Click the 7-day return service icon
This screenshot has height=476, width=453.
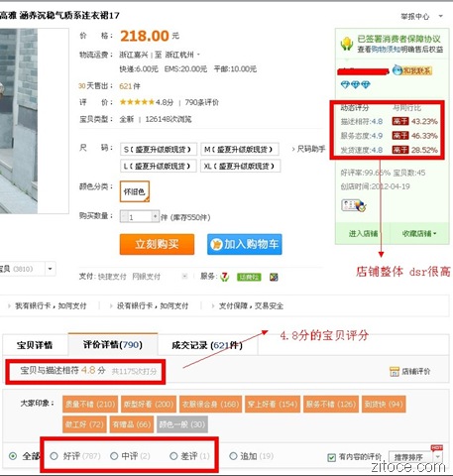pos(225,277)
